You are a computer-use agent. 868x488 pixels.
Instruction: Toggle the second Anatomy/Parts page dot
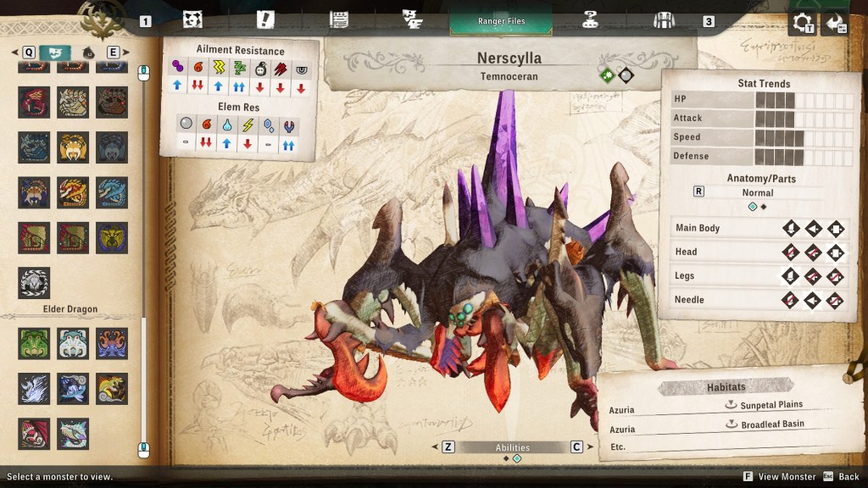(x=763, y=207)
